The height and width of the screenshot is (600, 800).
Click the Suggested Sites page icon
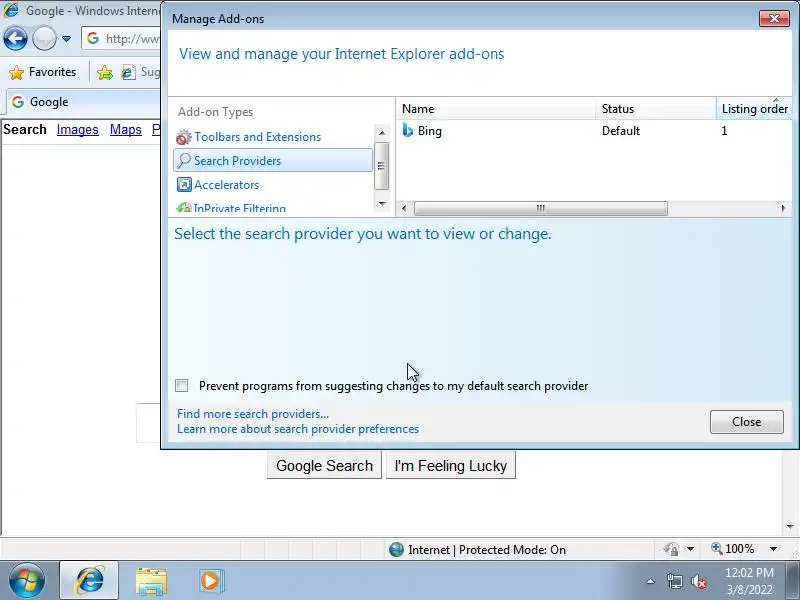pyautogui.click(x=128, y=72)
